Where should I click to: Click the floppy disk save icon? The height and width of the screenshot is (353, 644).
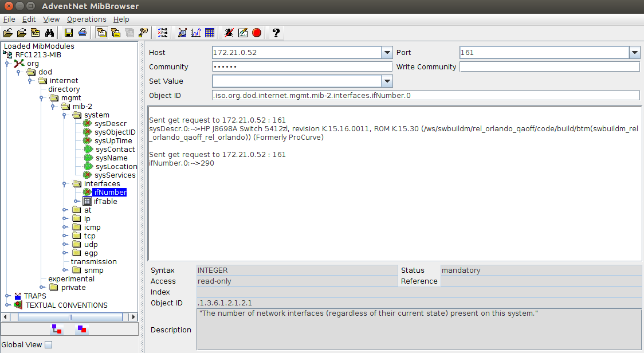[x=69, y=33]
